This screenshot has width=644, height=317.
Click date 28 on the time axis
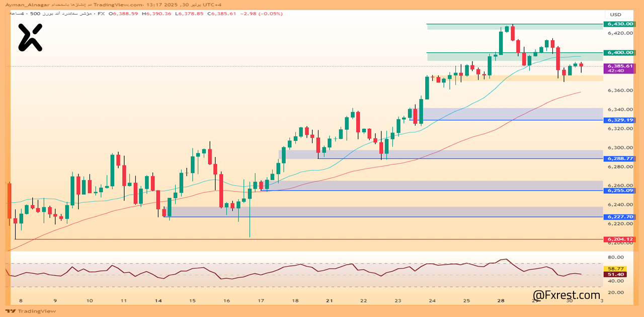(501, 300)
